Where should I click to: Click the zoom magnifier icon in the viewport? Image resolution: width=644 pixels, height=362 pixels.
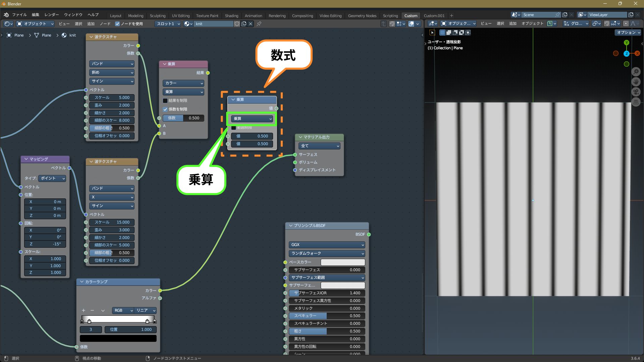click(x=636, y=72)
